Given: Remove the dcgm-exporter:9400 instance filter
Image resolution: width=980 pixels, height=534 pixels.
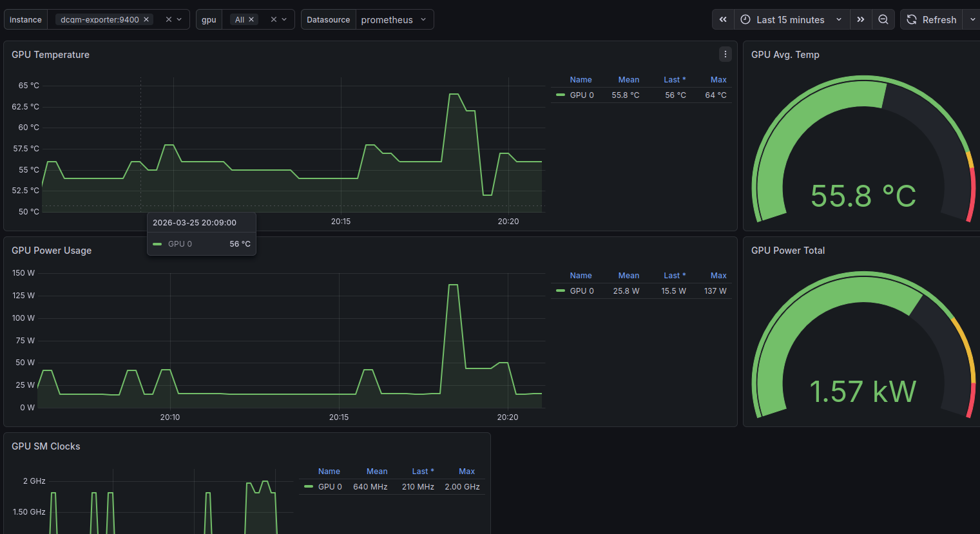Looking at the screenshot, I should pyautogui.click(x=146, y=19).
